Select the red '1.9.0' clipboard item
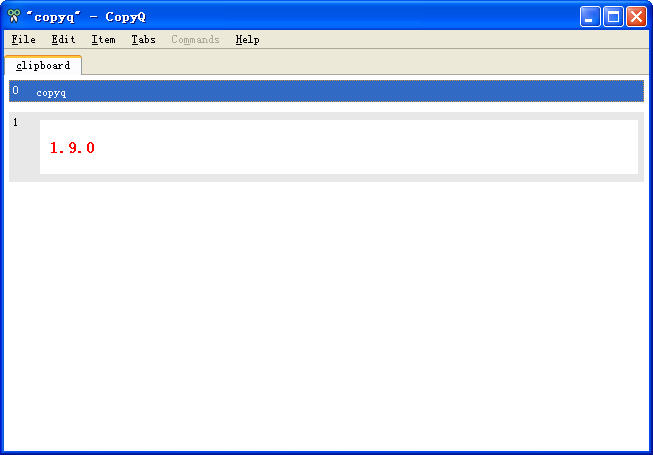The height and width of the screenshot is (455, 653). pos(326,147)
